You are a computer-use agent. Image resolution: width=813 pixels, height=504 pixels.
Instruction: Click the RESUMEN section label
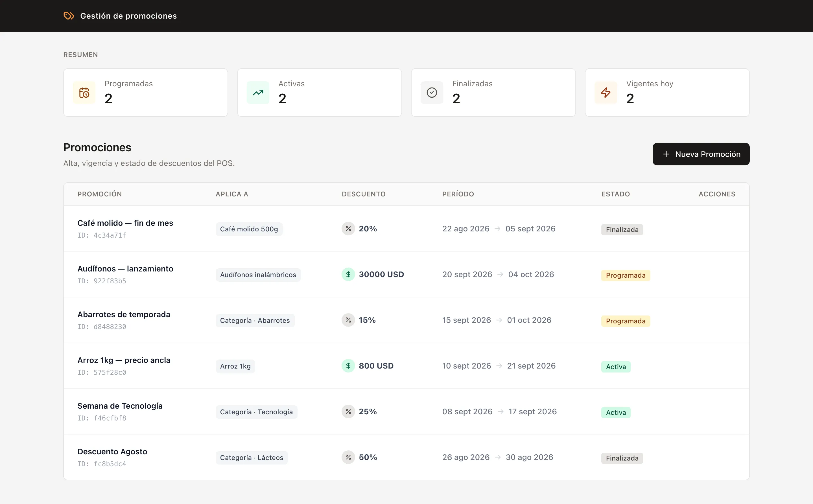pos(81,55)
